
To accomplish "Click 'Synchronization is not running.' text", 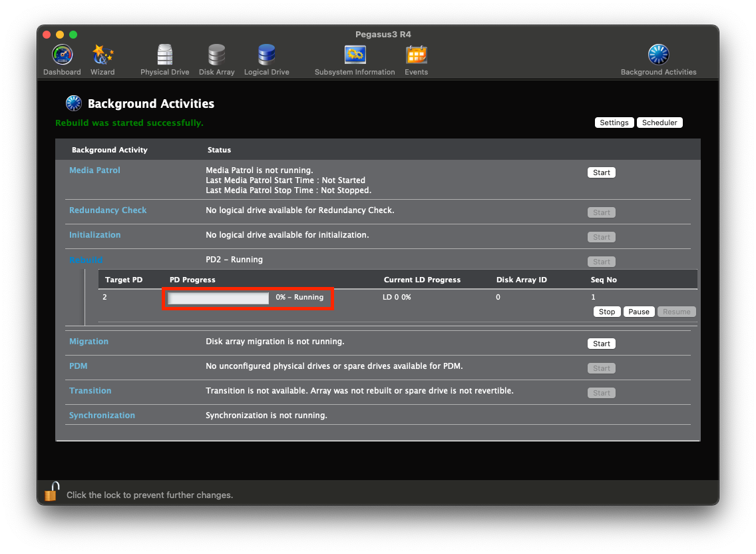I will click(266, 415).
